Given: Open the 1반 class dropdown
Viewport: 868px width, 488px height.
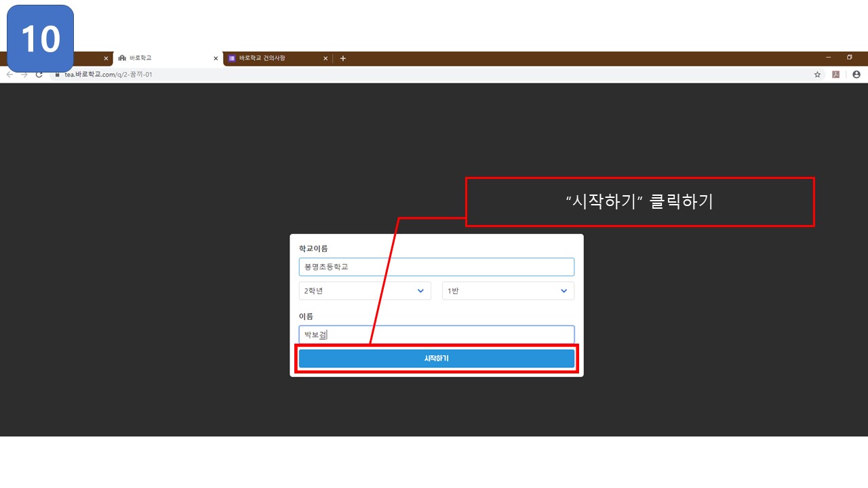Looking at the screenshot, I should [508, 291].
